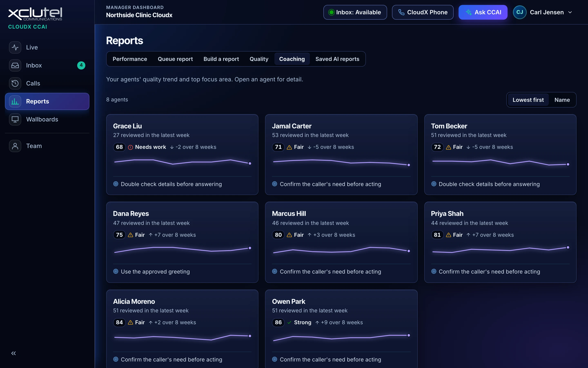Collapse the sidebar with double chevron icon
588x368 pixels.
pyautogui.click(x=14, y=353)
